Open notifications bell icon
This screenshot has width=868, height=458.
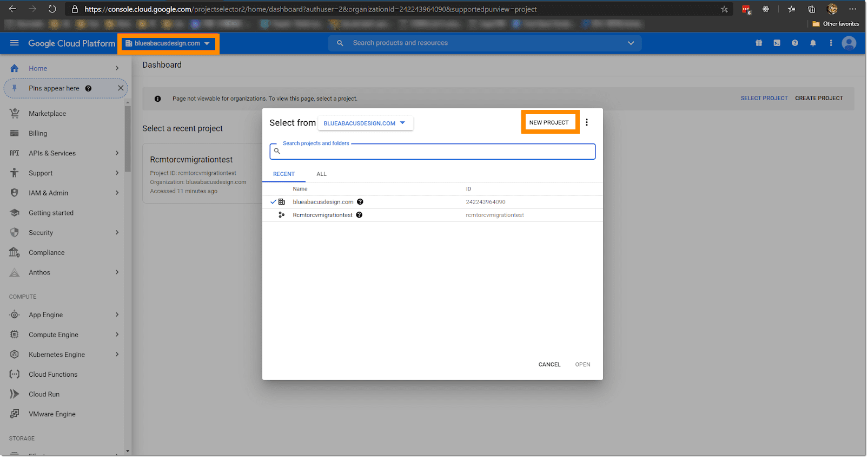pyautogui.click(x=813, y=43)
